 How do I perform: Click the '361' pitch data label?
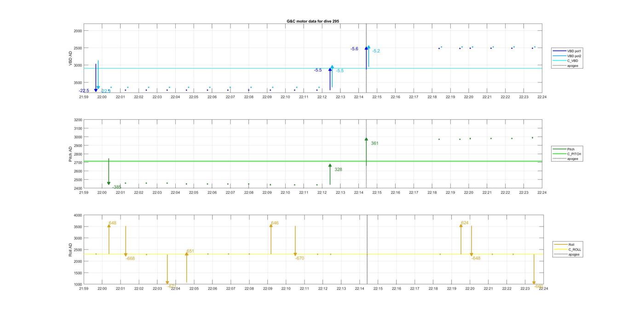tap(374, 143)
